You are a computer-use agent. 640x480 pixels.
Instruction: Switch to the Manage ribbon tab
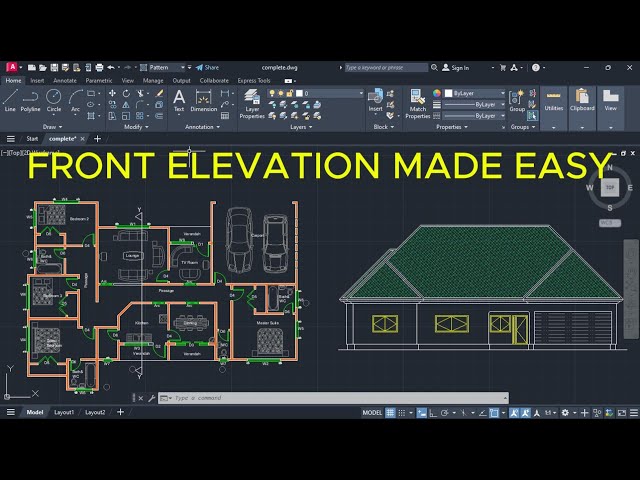tap(153, 80)
